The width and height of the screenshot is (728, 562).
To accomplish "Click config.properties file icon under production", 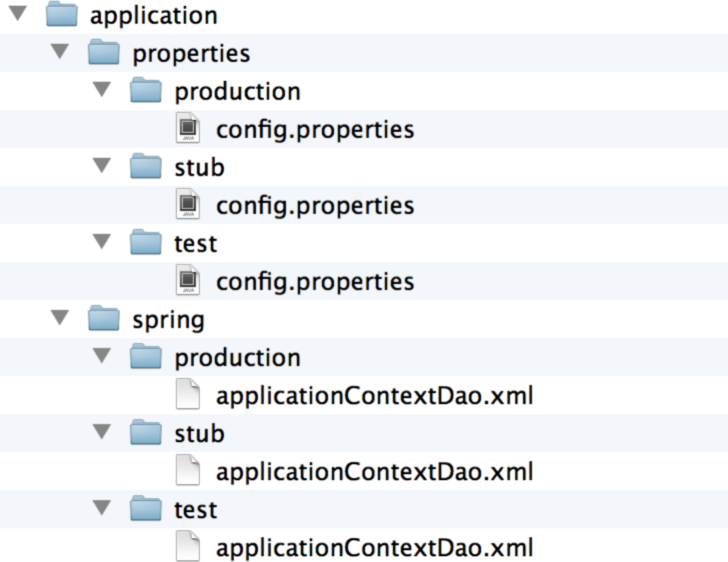I will tap(188, 129).
